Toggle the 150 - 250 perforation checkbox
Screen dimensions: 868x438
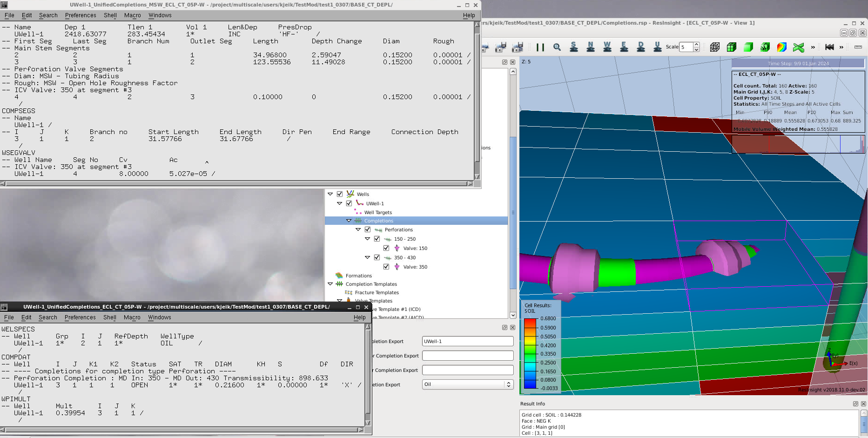click(x=377, y=239)
